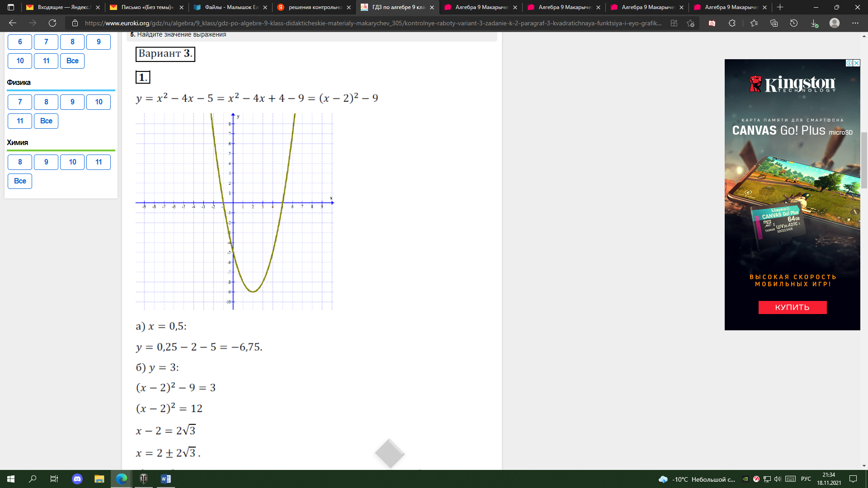Open browsing history icon
Viewport: 868px width, 488px height.
[x=794, y=23]
